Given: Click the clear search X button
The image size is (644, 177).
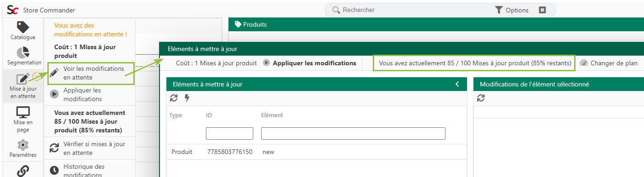Looking at the screenshot, I should (542, 10).
